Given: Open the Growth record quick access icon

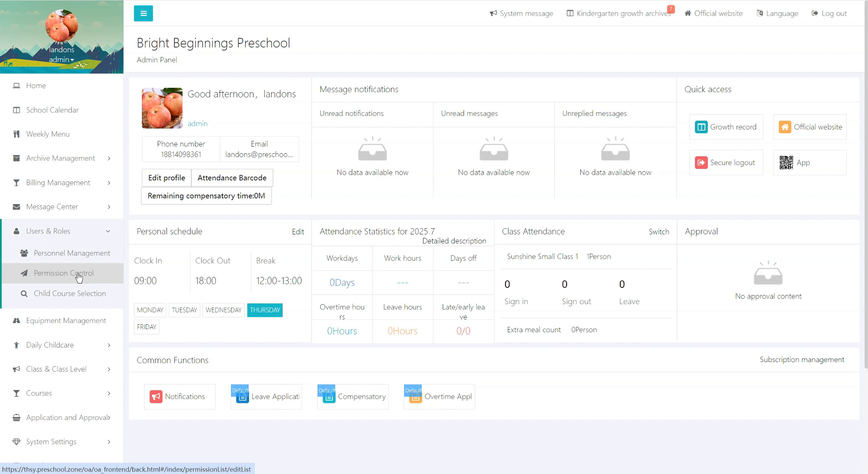Looking at the screenshot, I should [x=701, y=127].
